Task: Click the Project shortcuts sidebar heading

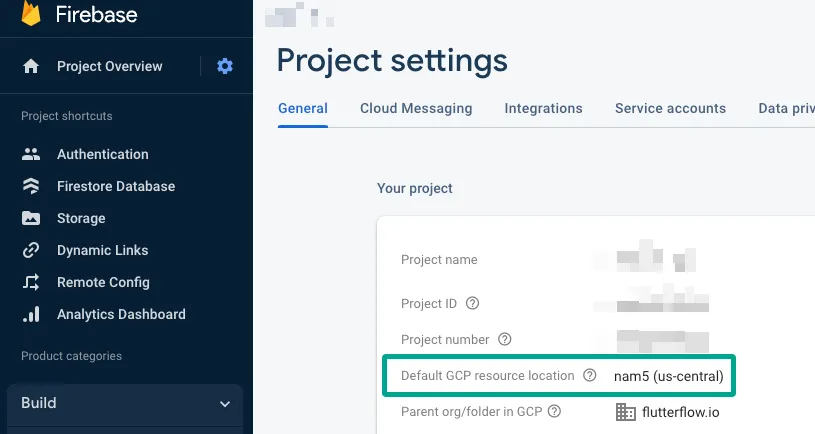Action: 67,116
